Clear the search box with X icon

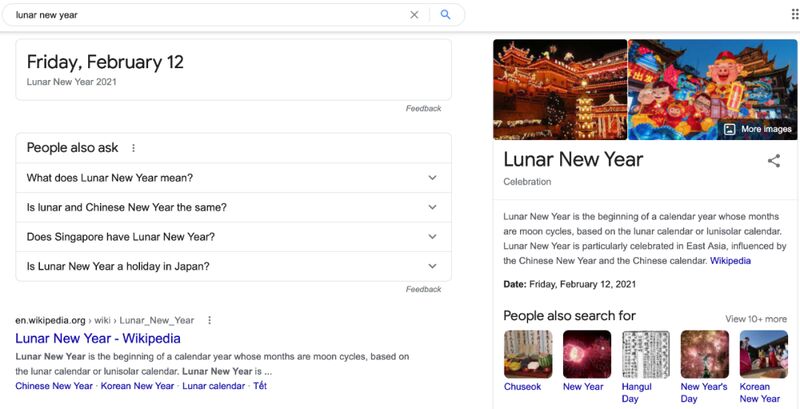pyautogui.click(x=414, y=15)
